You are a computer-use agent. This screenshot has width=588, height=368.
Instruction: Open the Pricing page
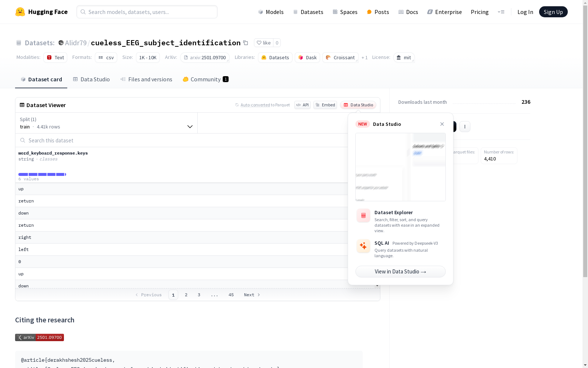(480, 12)
